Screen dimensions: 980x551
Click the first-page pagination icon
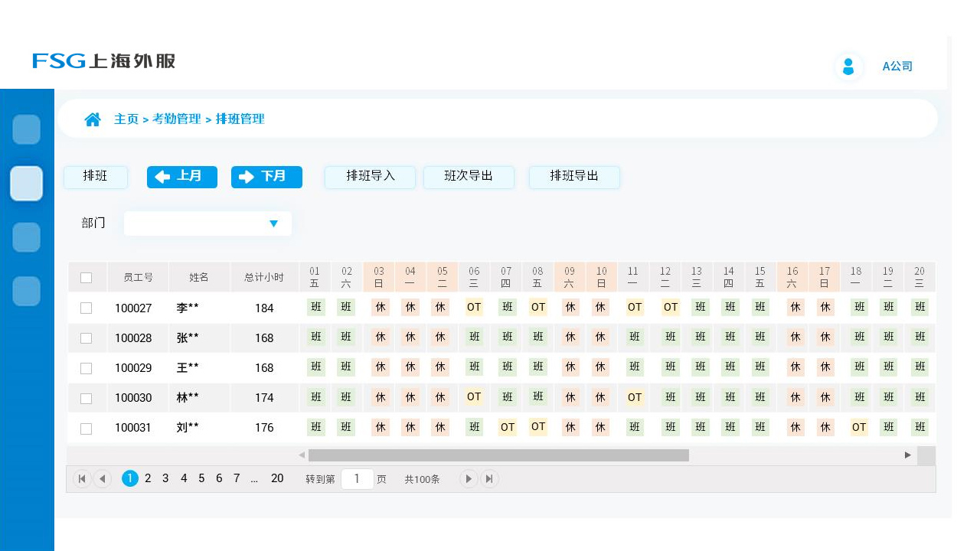82,478
